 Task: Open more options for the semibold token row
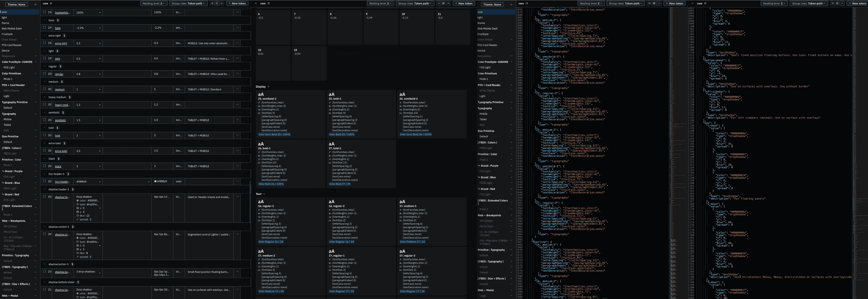click(237, 120)
